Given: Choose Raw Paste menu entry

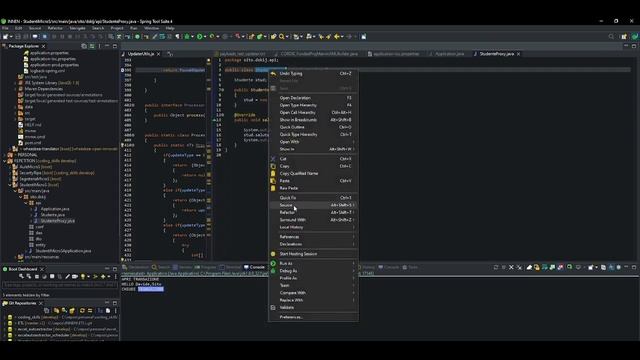Looking at the screenshot, I should tap(313, 188).
